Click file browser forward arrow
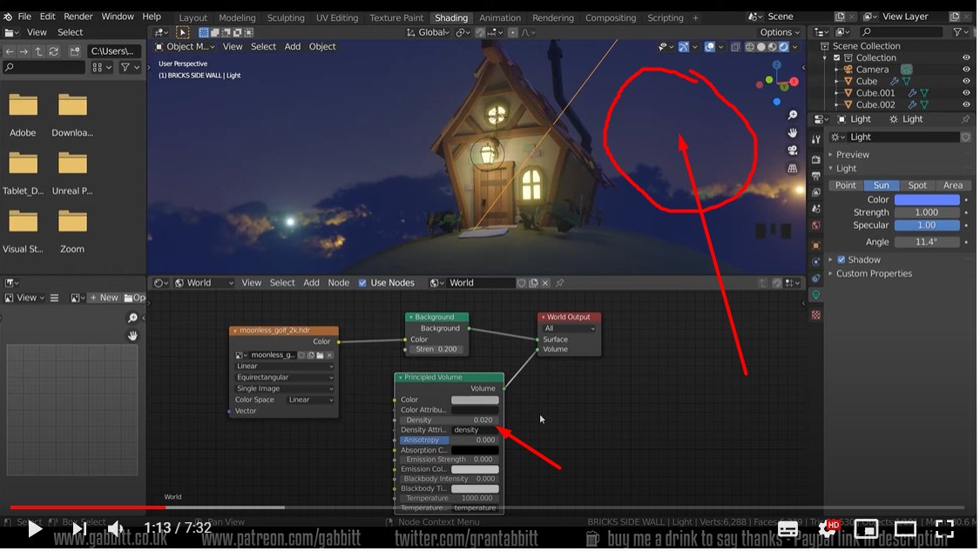980x551 pixels. pyautogui.click(x=24, y=51)
